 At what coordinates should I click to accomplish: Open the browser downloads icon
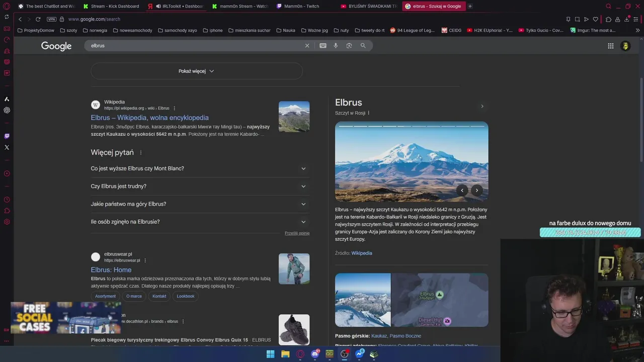[627, 19]
